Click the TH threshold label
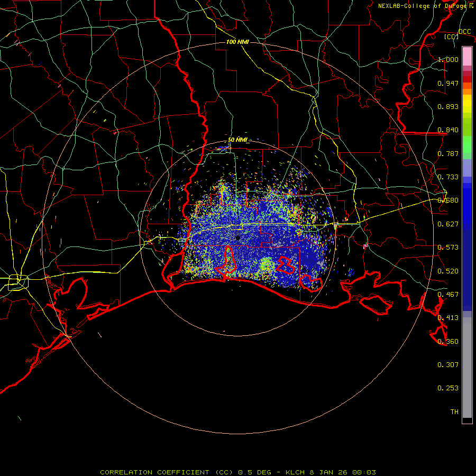The width and height of the screenshot is (476, 476). click(x=454, y=412)
